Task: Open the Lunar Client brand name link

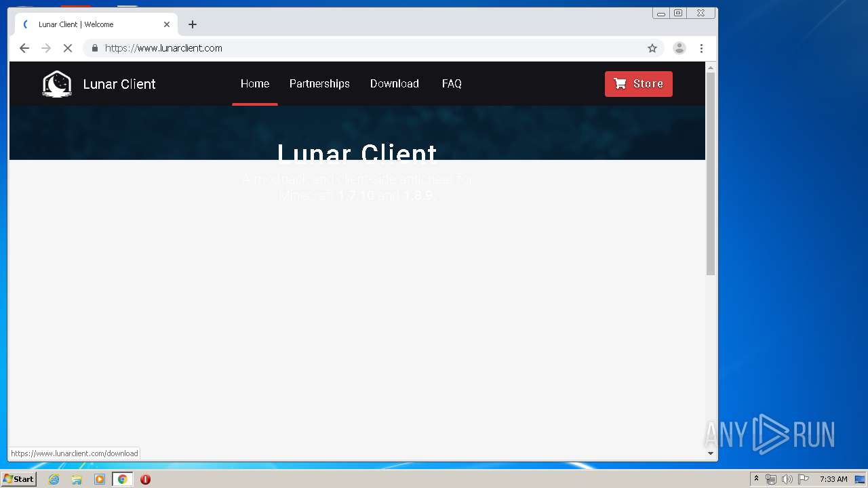Action: point(119,84)
